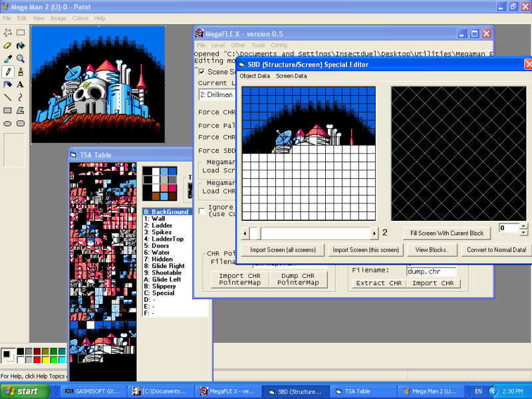The height and width of the screenshot is (399, 532).
Task: Expand hidden system tray icons arrow
Action: 493,391
